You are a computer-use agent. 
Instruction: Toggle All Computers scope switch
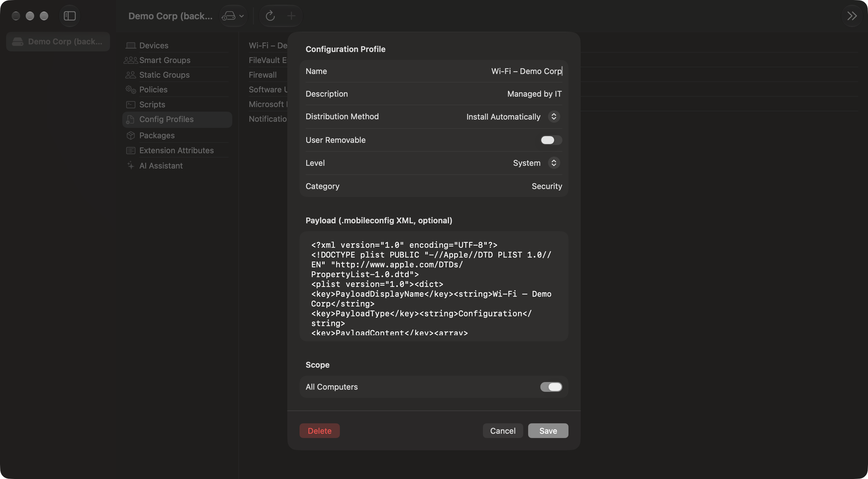(551, 387)
